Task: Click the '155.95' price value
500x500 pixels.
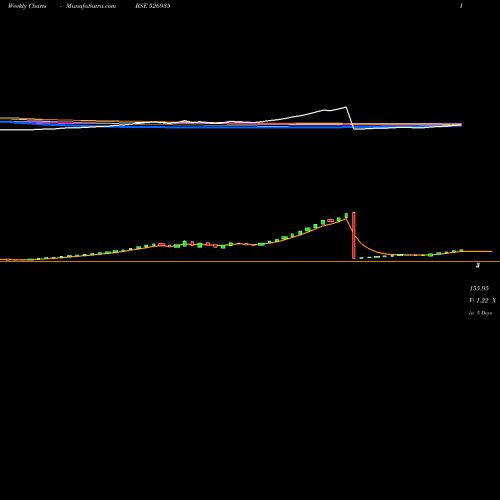Action: point(479,288)
